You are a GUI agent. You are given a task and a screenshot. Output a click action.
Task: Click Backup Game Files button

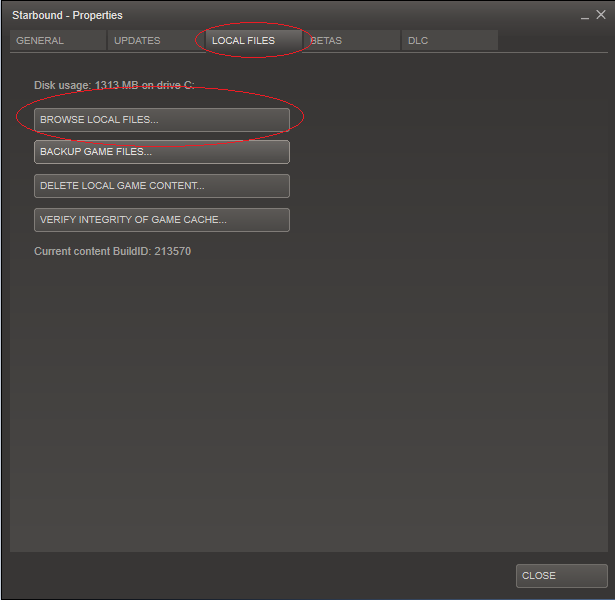click(162, 152)
